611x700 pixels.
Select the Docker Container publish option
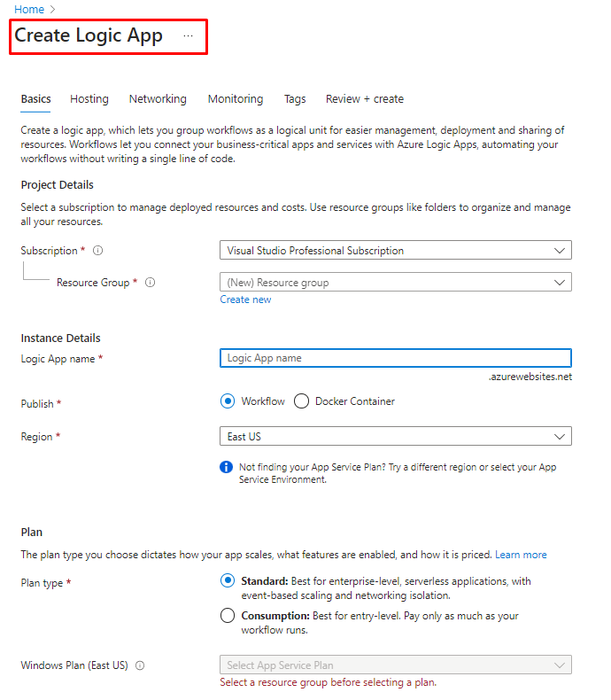pyautogui.click(x=301, y=401)
